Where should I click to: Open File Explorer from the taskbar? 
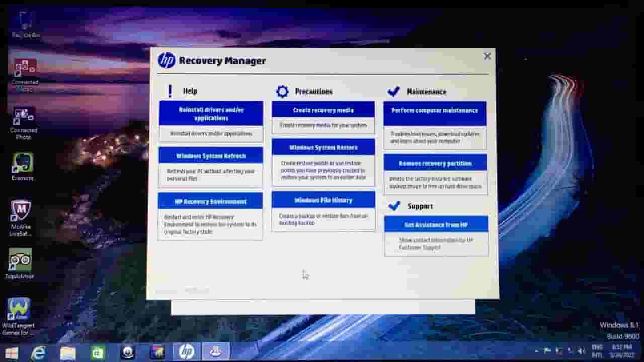[68, 353]
